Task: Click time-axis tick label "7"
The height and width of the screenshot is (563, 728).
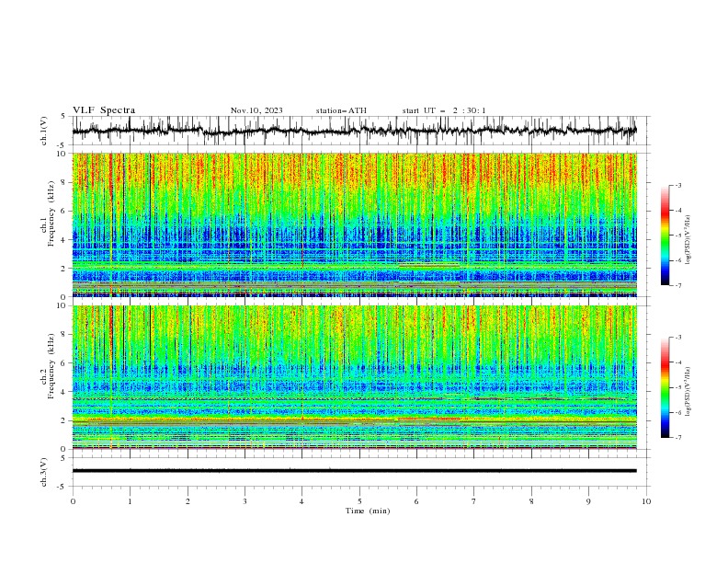Action: [x=474, y=501]
